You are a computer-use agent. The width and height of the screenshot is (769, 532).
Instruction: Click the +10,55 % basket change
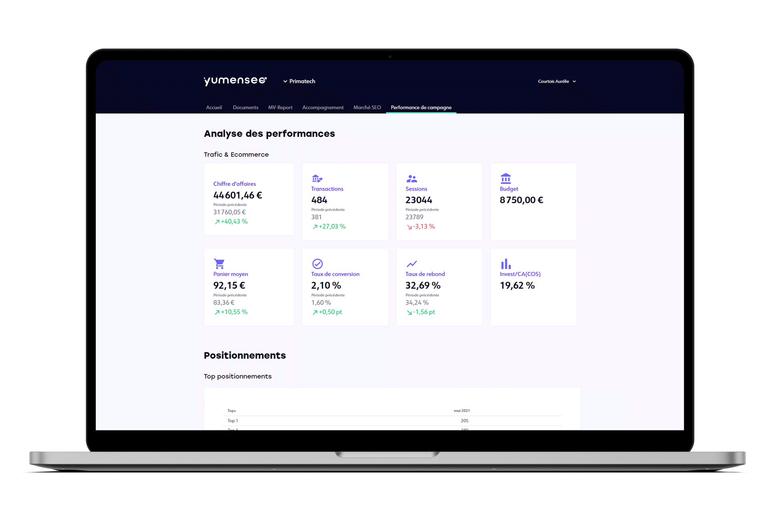click(231, 312)
